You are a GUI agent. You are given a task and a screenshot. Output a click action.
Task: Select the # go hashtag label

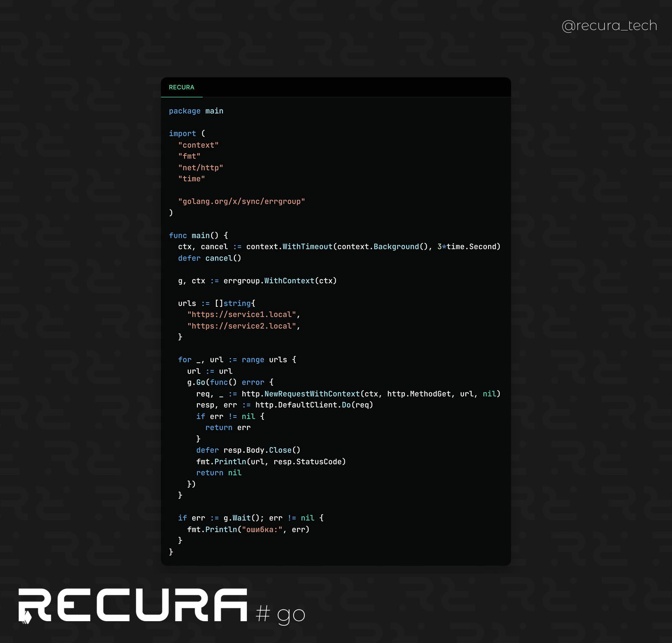click(x=280, y=614)
